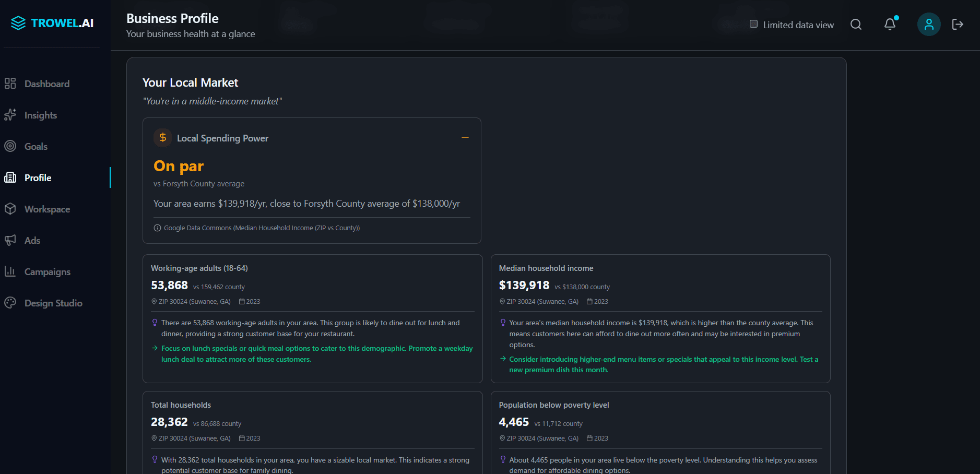Open search with the magnifier icon
This screenshot has height=474, width=980.
pyautogui.click(x=856, y=25)
